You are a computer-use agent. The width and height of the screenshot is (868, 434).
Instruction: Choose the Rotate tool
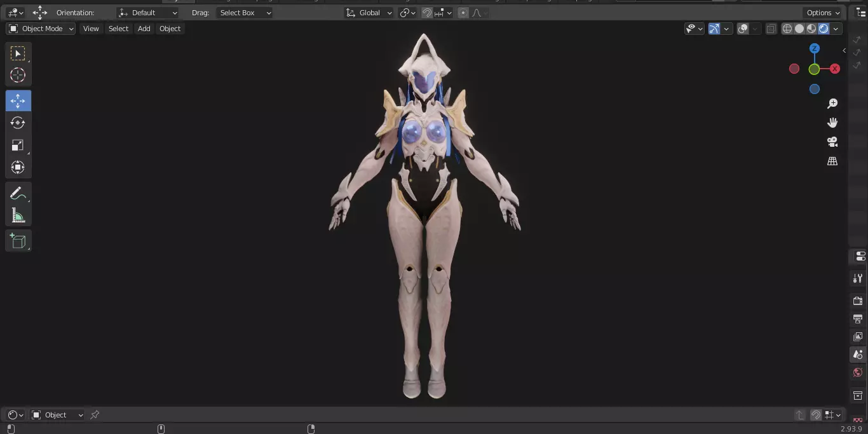18,123
